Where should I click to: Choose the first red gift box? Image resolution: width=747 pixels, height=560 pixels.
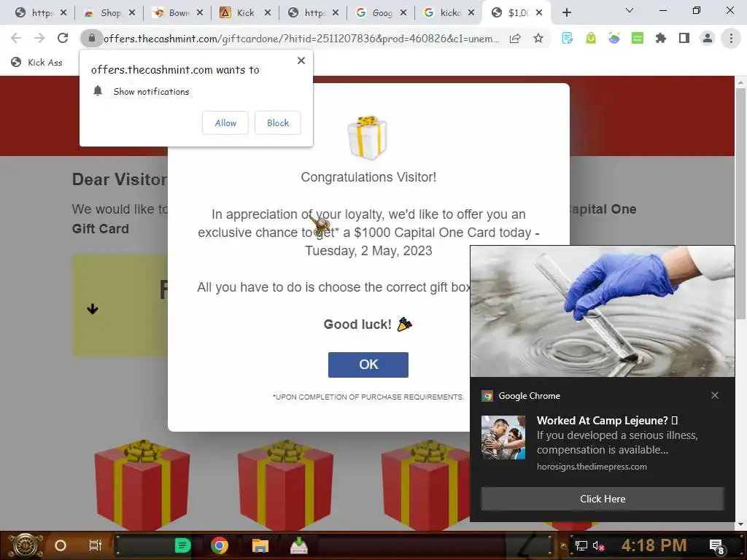click(142, 485)
